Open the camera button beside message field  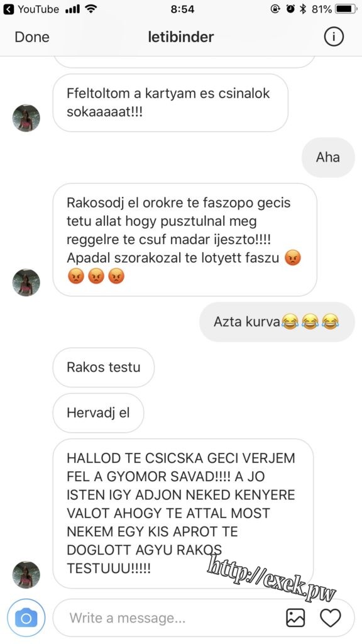26,618
